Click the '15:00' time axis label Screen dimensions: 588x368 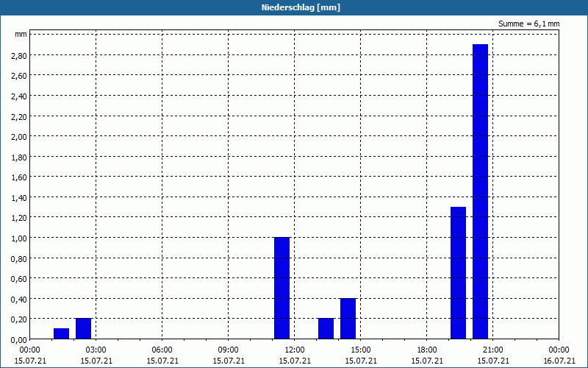pos(361,350)
